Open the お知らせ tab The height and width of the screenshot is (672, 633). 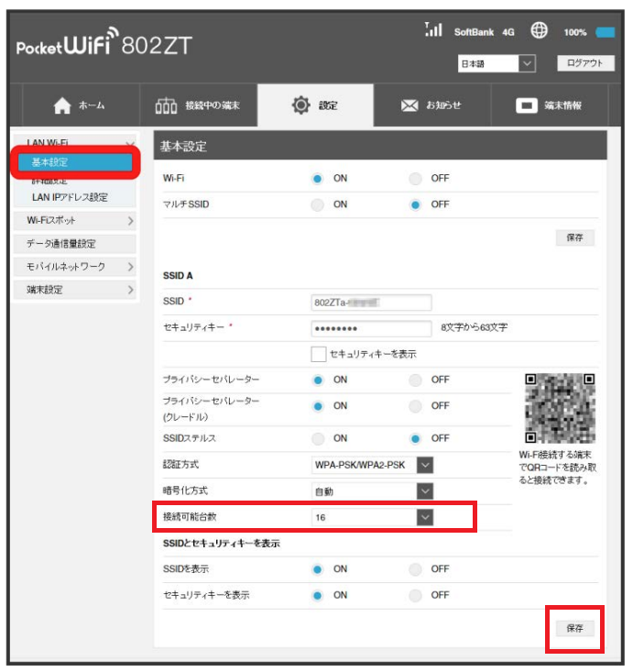click(432, 105)
